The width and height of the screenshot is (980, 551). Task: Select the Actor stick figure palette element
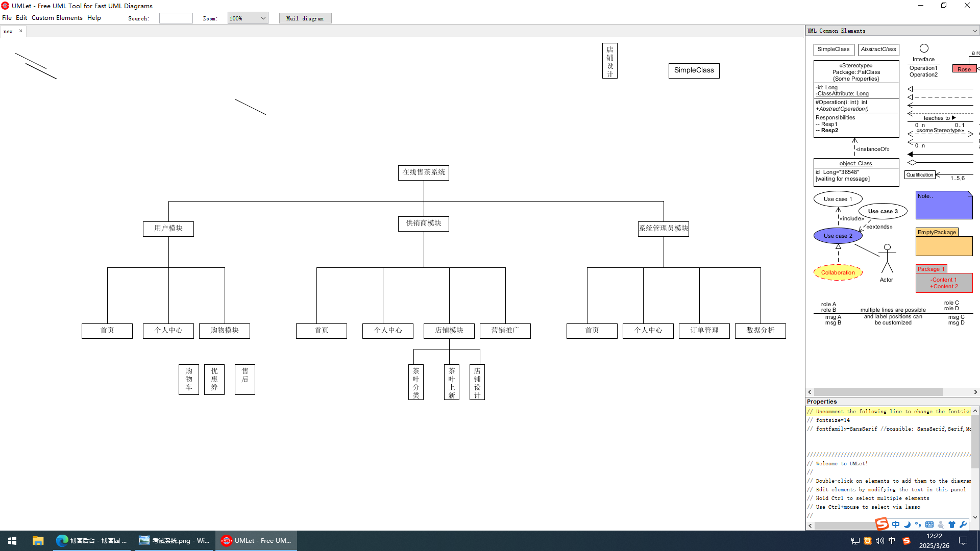[x=887, y=259]
